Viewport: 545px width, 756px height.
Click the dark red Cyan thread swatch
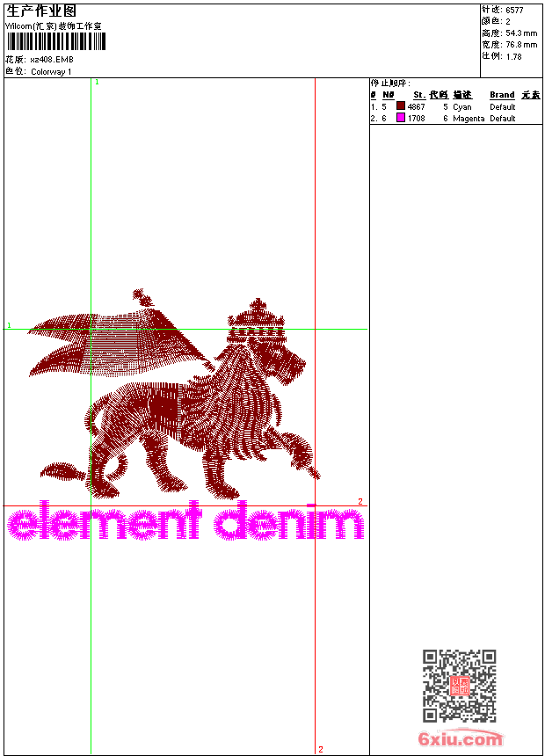point(400,105)
